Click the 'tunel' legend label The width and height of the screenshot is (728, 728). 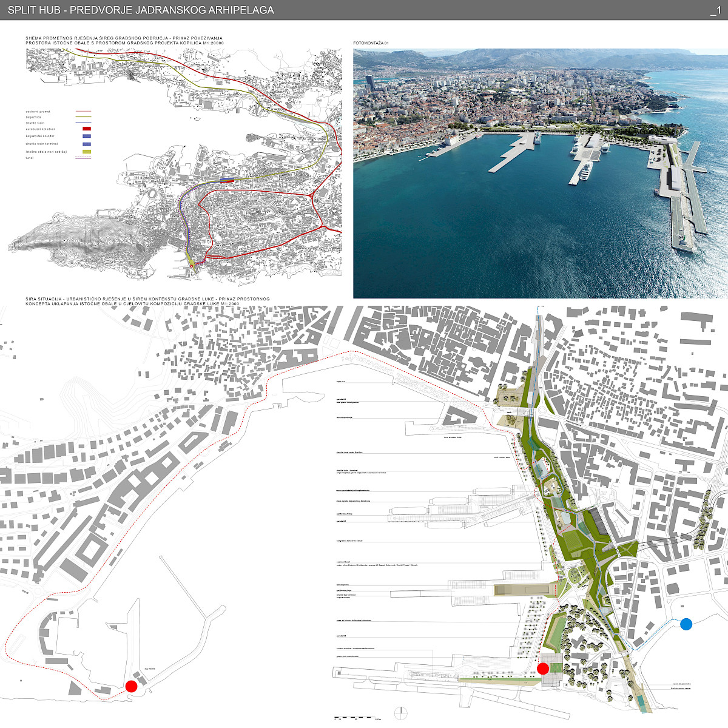(x=30, y=158)
